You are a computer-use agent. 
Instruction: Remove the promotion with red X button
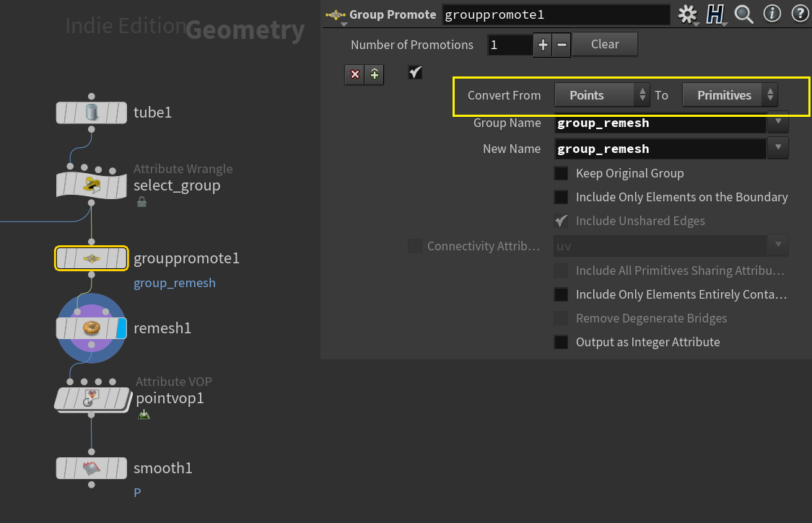coord(354,74)
